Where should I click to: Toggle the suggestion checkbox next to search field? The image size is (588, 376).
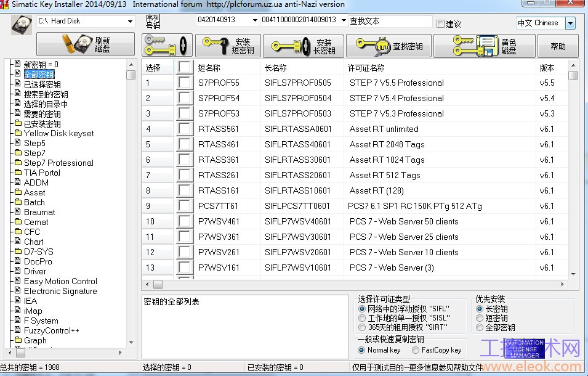click(x=441, y=23)
